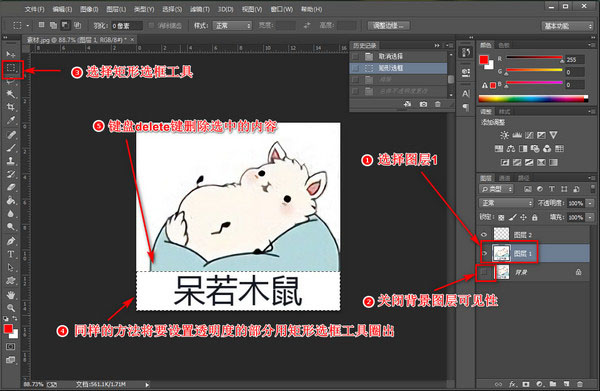Select the Eraser tool

tap(11, 187)
